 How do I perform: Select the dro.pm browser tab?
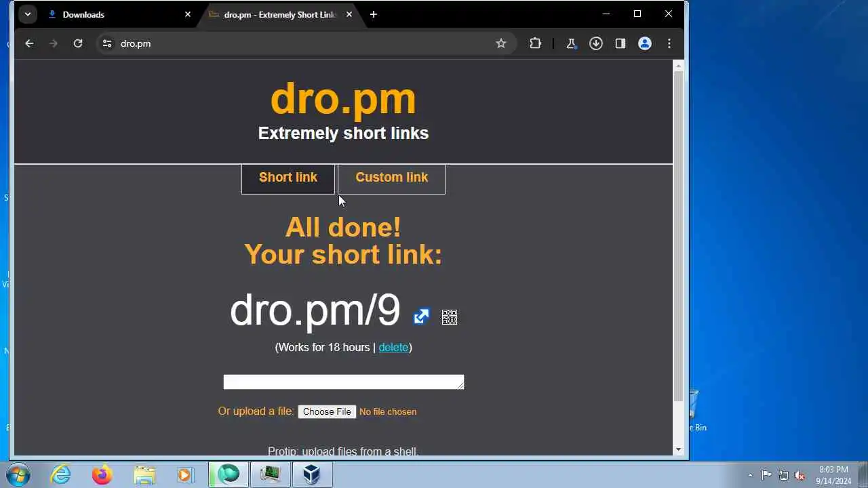coord(279,14)
